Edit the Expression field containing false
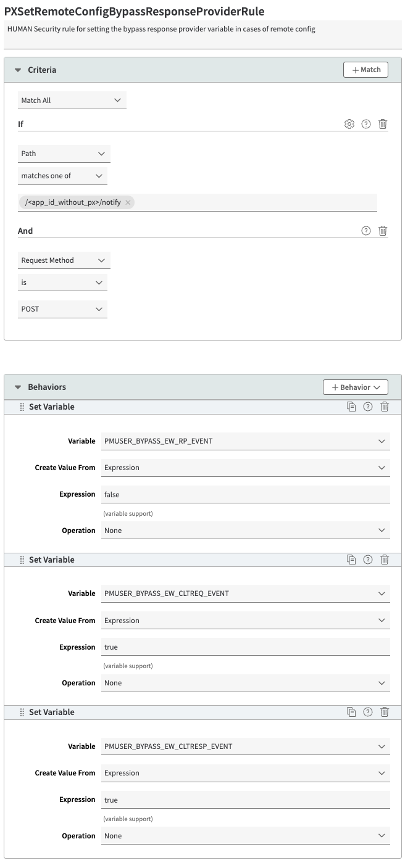This screenshot has width=413, height=868. coord(246,494)
